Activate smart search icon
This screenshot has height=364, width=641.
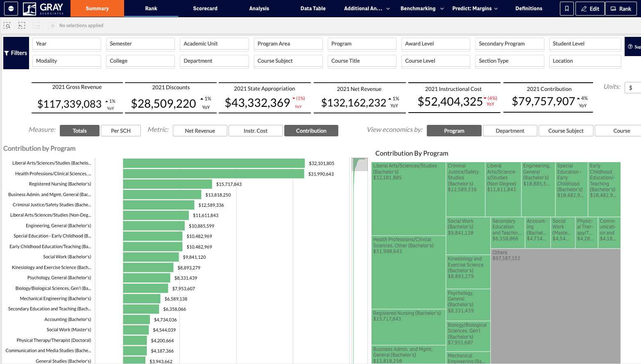[7, 25]
